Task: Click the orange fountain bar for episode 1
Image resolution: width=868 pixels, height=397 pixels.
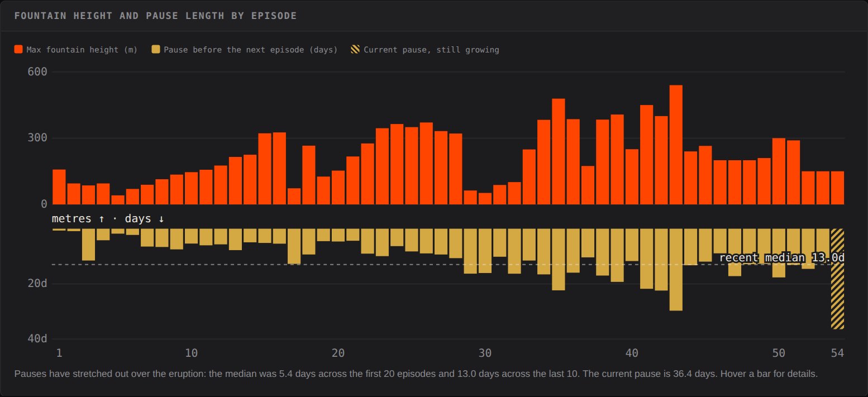Action: point(59,187)
